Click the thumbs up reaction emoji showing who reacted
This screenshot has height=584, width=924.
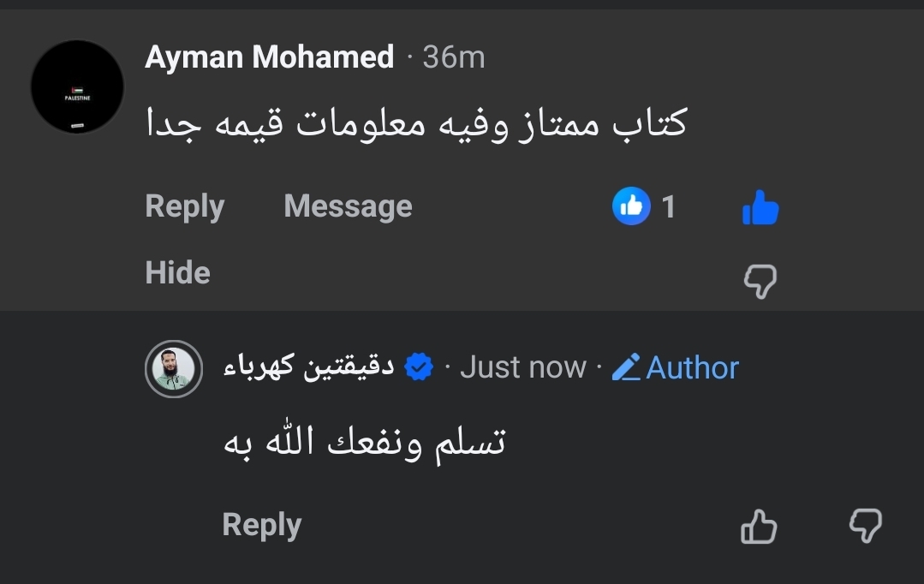point(631,206)
